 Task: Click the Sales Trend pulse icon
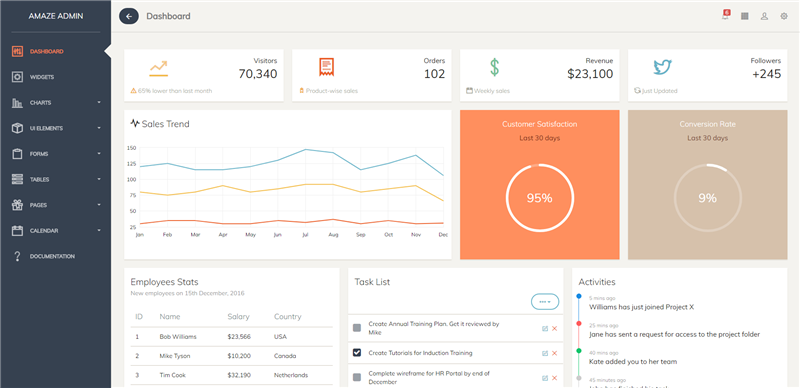click(x=135, y=123)
